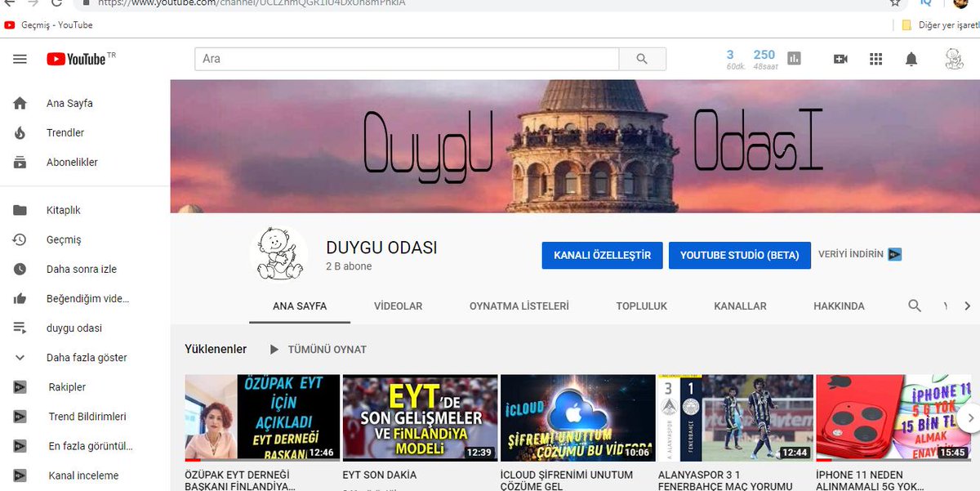Click the Yüklenenler section heading

click(216, 350)
